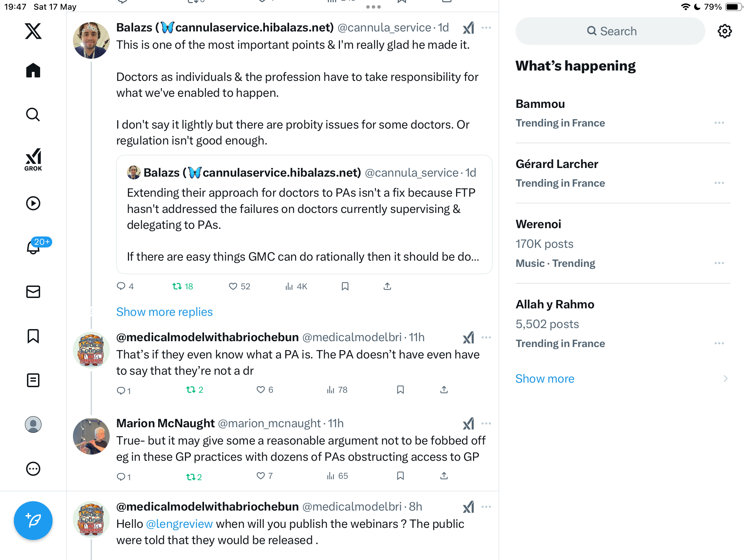Image resolution: width=747 pixels, height=560 pixels.
Task: Open more menu on Balazs tweet
Action: pos(486,28)
